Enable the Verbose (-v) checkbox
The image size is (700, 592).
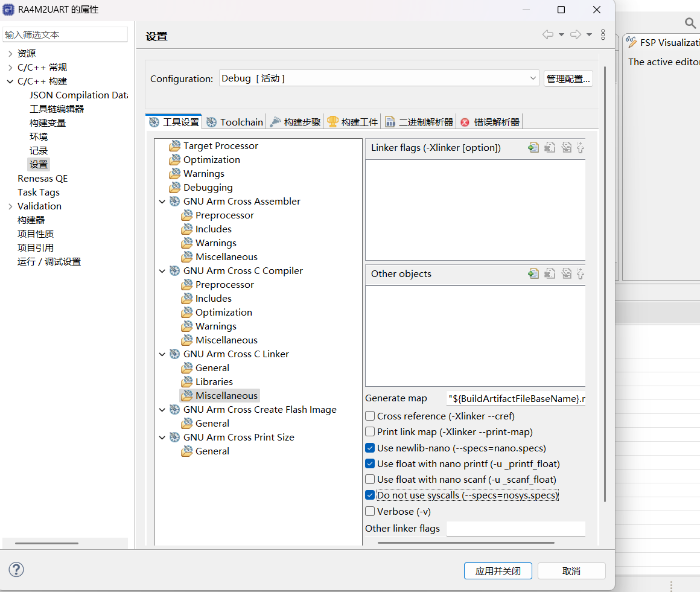coord(370,511)
